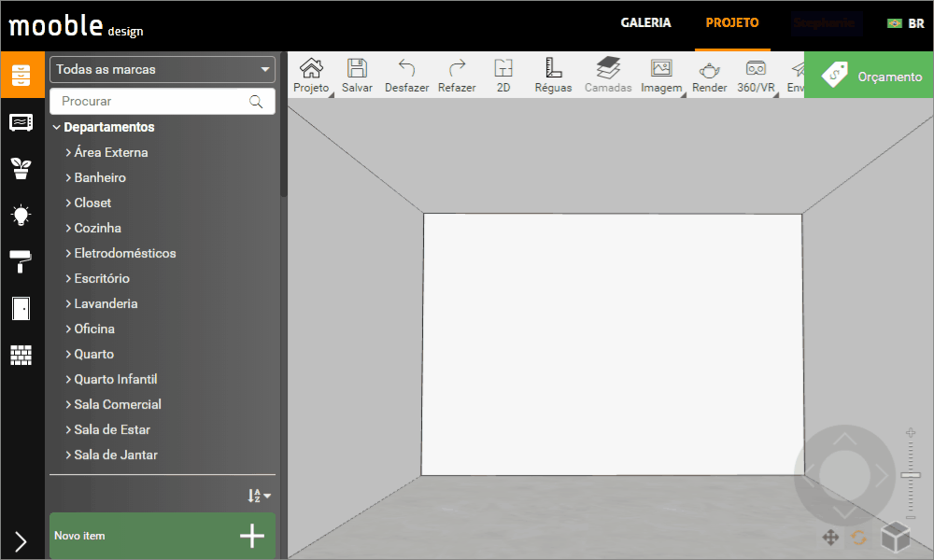The width and height of the screenshot is (934, 560).
Task: Click the Novo item button
Action: pos(163,536)
